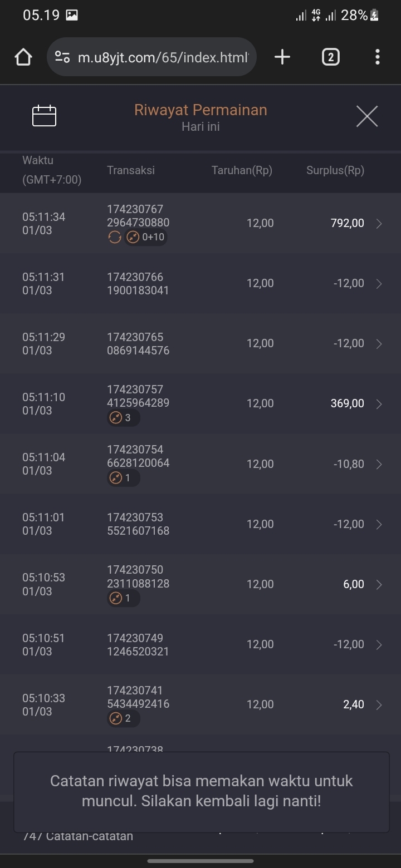The height and width of the screenshot is (868, 401).
Task: Open the browser three-dot menu
Action: click(x=378, y=57)
